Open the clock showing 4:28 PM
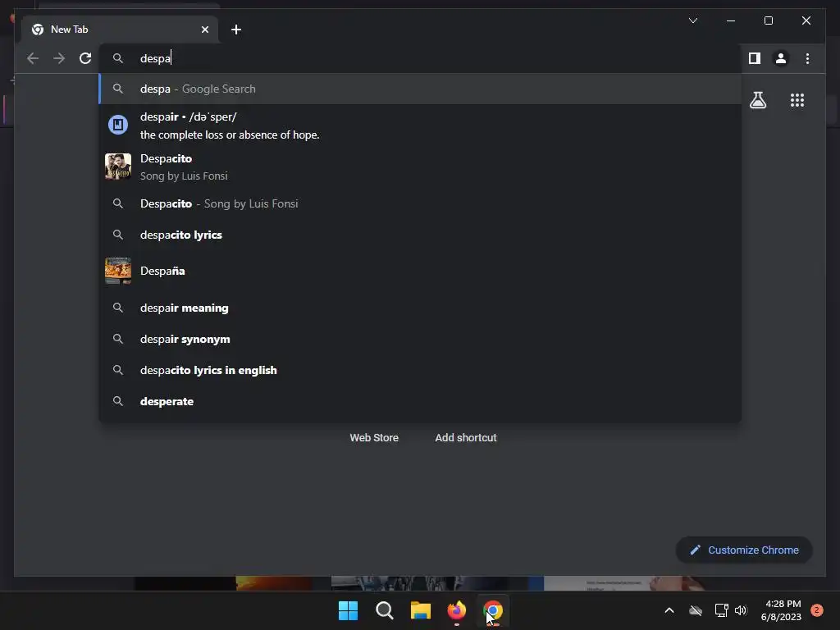The height and width of the screenshot is (630, 840). pyautogui.click(x=781, y=610)
